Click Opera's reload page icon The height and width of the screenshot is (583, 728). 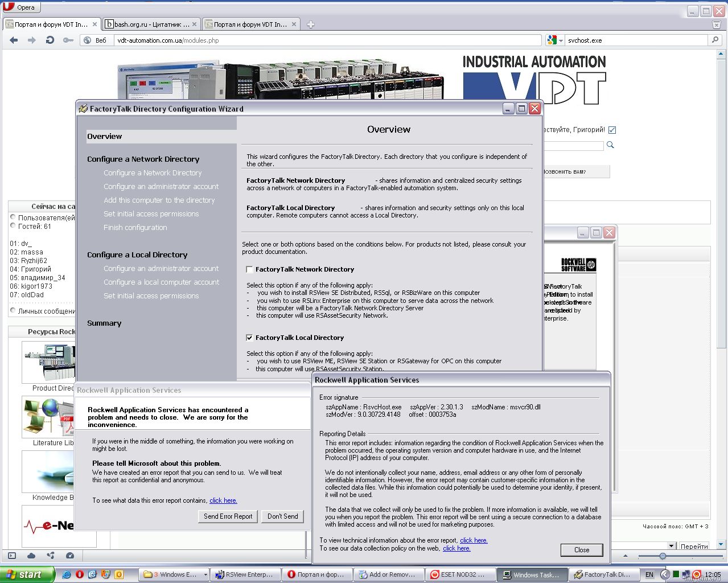tap(50, 40)
